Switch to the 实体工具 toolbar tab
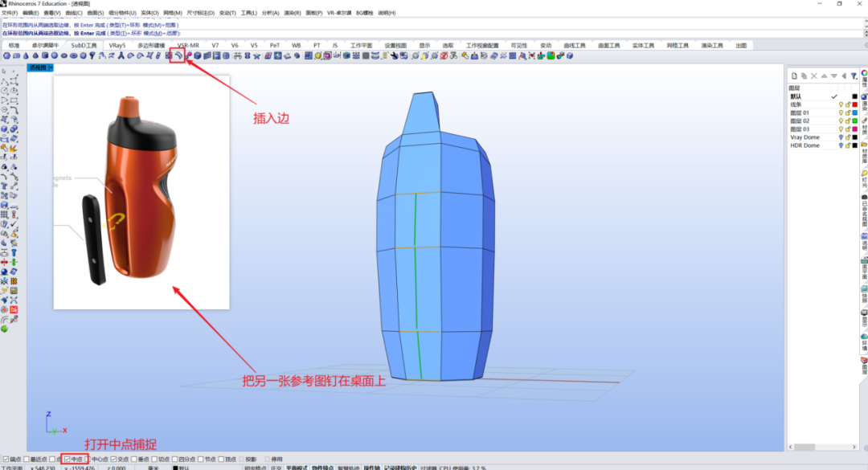The image size is (868, 470). (643, 46)
